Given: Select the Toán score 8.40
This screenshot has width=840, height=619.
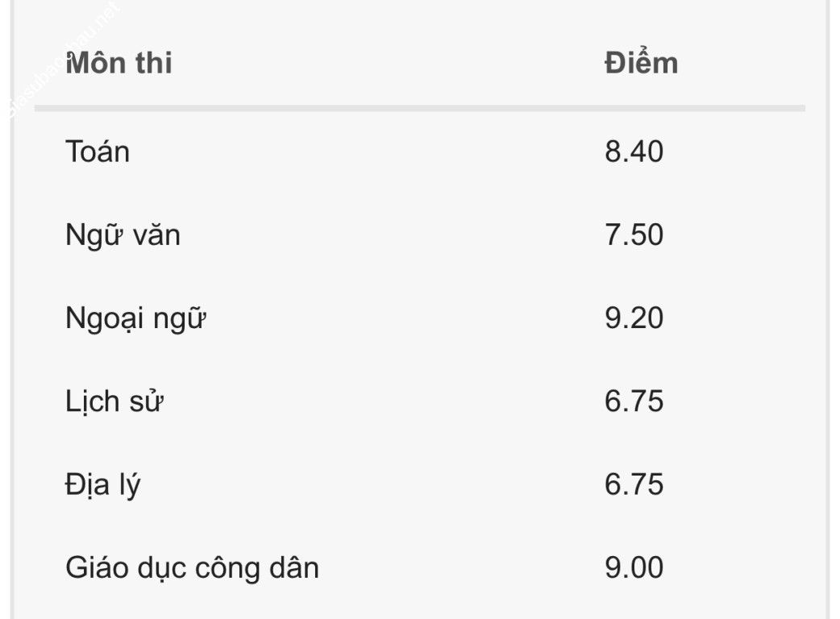Looking at the screenshot, I should [634, 152].
